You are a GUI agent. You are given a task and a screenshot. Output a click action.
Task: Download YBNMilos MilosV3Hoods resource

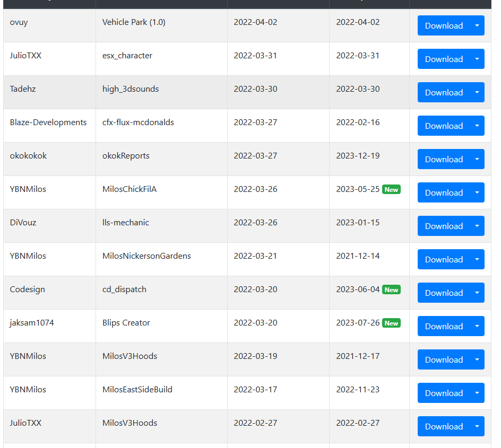(x=444, y=359)
